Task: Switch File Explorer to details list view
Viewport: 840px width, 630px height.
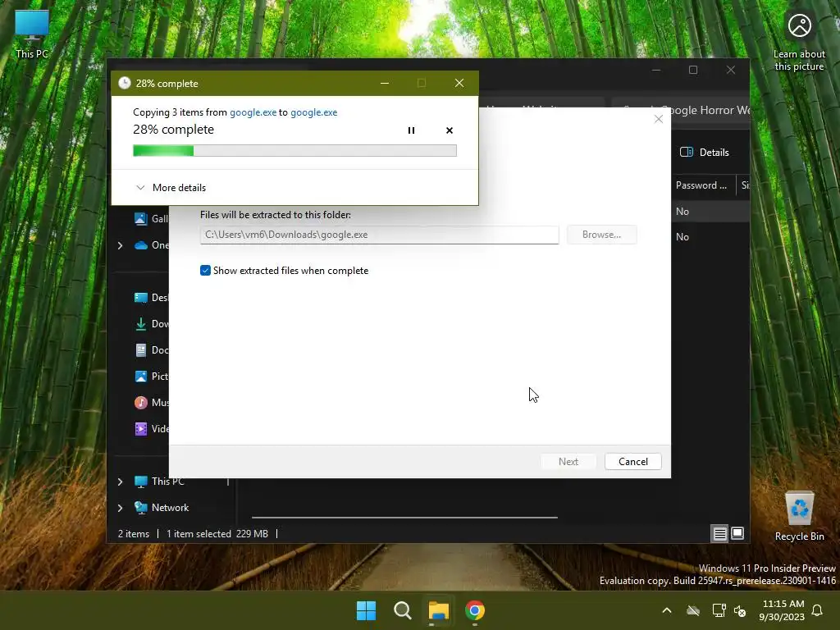Action: (x=719, y=533)
